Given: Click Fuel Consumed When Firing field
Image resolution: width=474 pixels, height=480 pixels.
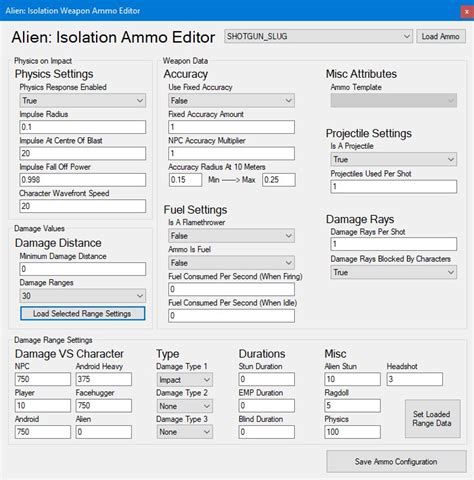Looking at the screenshot, I should [231, 289].
